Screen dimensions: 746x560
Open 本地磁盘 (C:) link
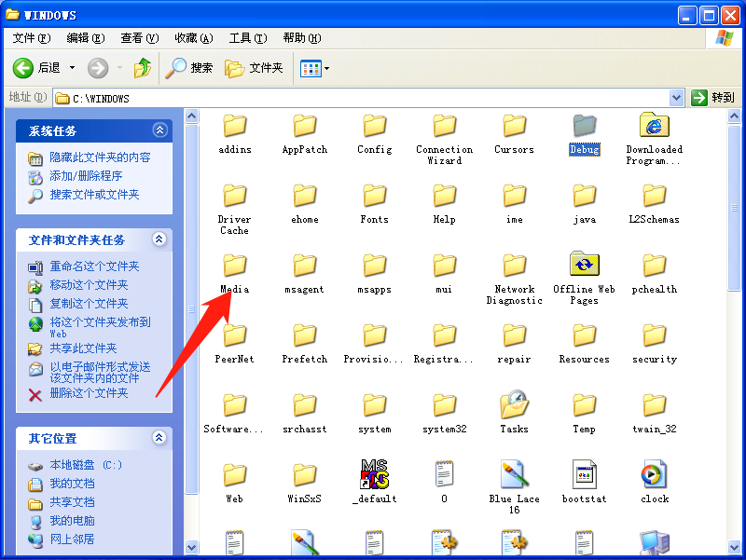point(86,465)
